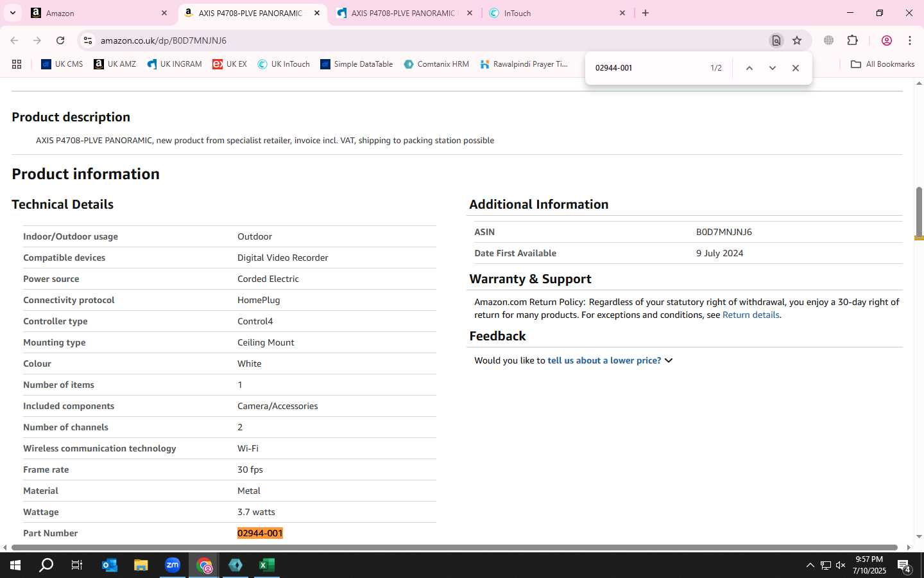Open Google Lens search icon in address bar
This screenshot has width=924, height=578.
click(x=776, y=40)
